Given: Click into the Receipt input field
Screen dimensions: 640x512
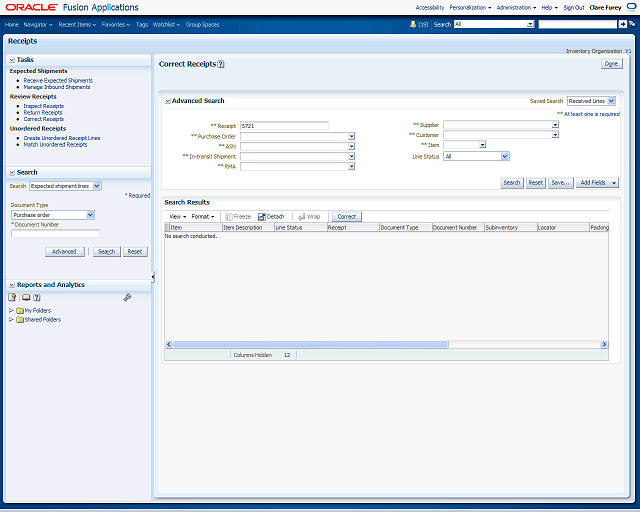Looking at the screenshot, I should 284,125.
